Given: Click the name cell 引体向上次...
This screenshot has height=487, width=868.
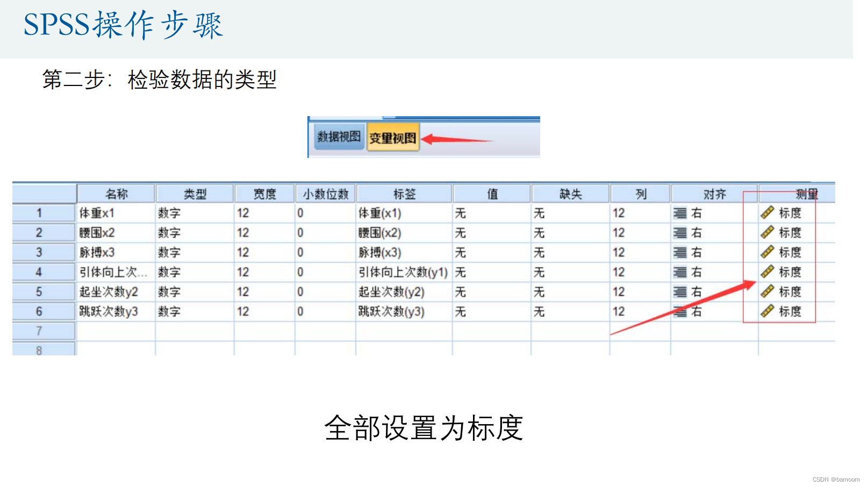Looking at the screenshot, I should (x=116, y=272).
